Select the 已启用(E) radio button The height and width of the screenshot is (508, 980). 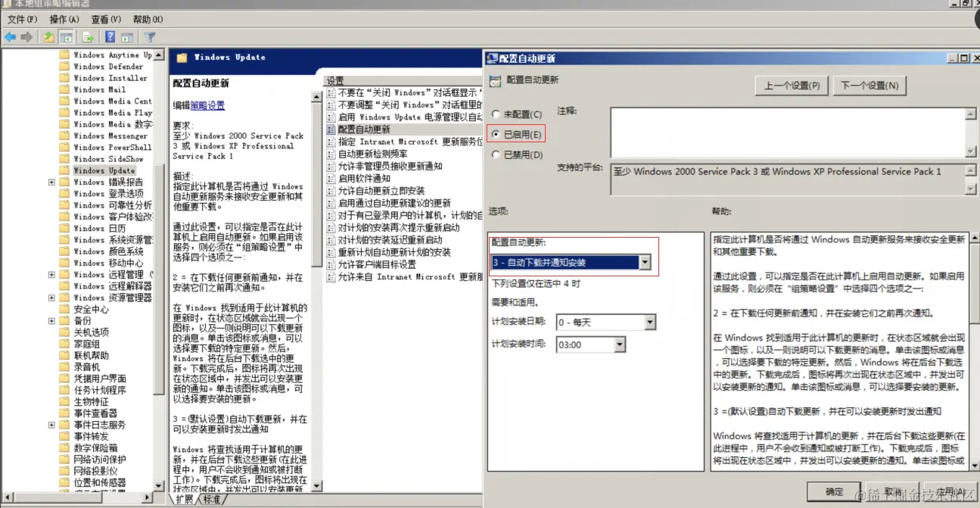pyautogui.click(x=496, y=135)
